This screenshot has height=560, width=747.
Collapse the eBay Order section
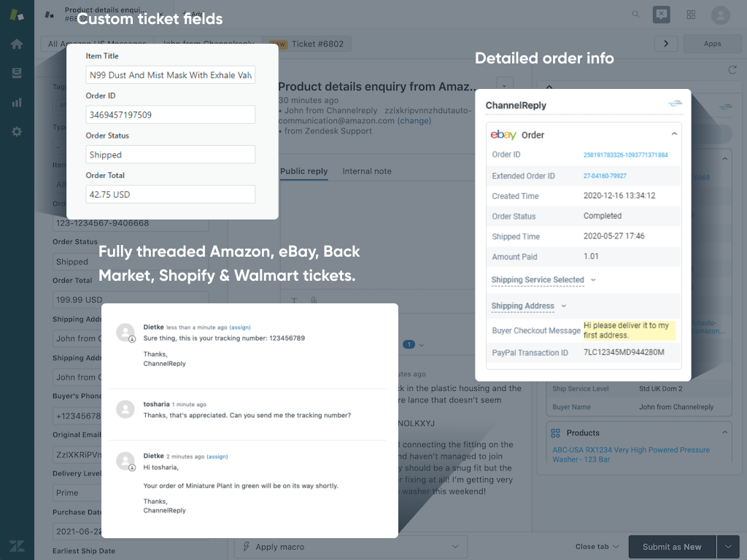674,135
